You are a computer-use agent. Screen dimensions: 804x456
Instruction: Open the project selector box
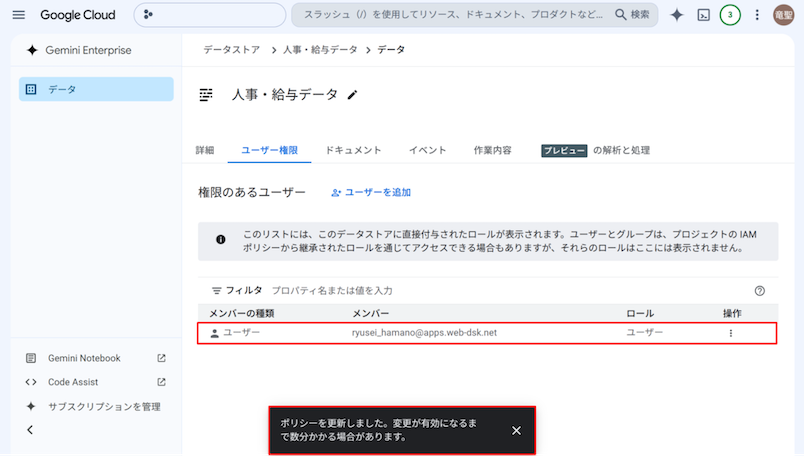pos(210,15)
